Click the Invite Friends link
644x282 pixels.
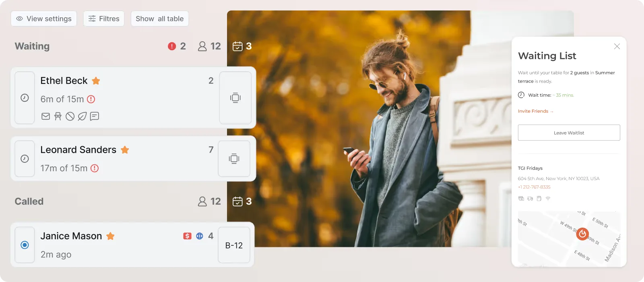pos(536,111)
